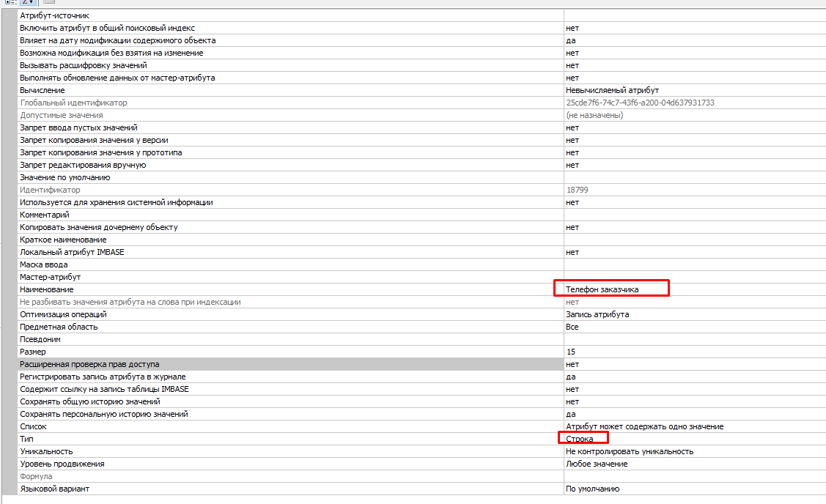Select highlighted 'Расширенная проверка прав доступа' row
The height and width of the screenshot is (504, 826).
click(421, 364)
